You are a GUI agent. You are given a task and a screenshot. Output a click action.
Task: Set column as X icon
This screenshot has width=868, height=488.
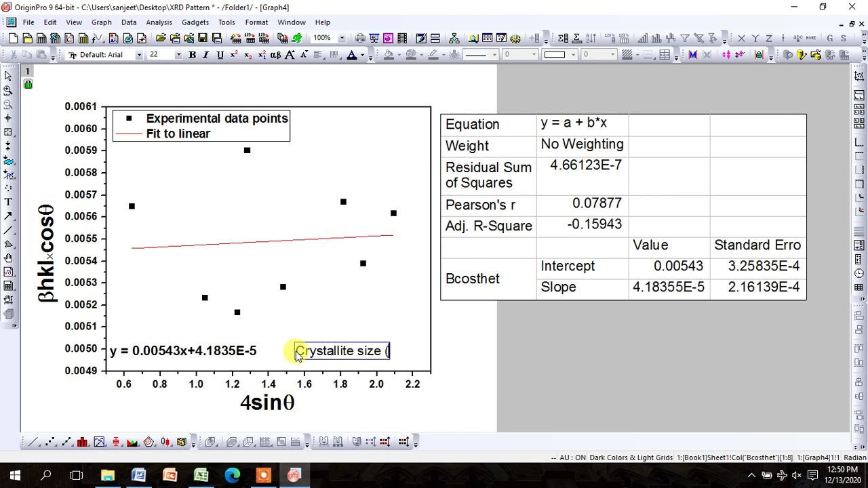(741, 39)
